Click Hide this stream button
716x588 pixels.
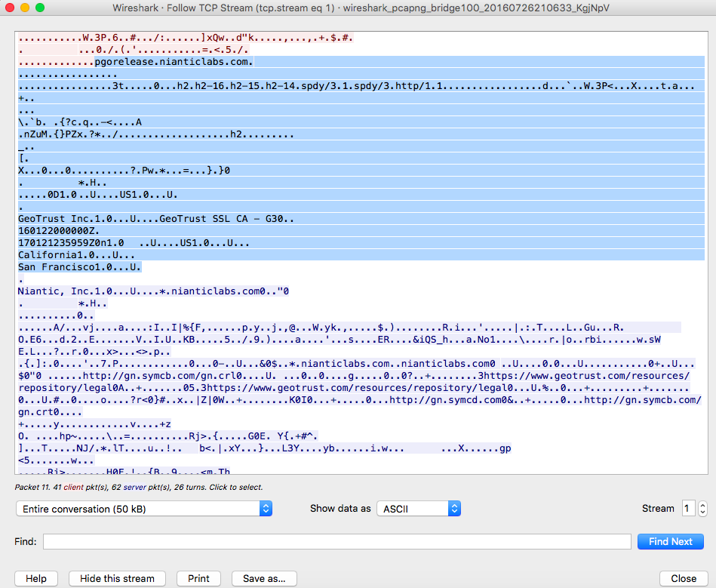click(117, 578)
